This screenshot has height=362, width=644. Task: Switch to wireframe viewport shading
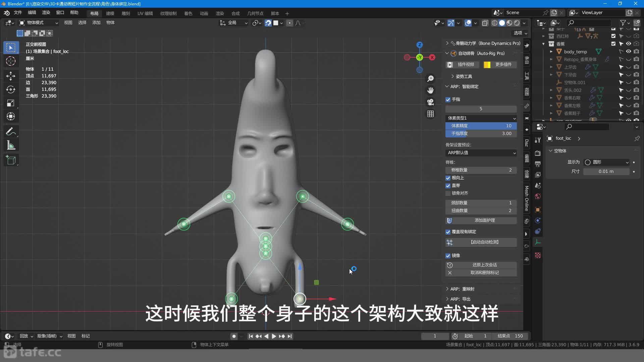point(494,23)
